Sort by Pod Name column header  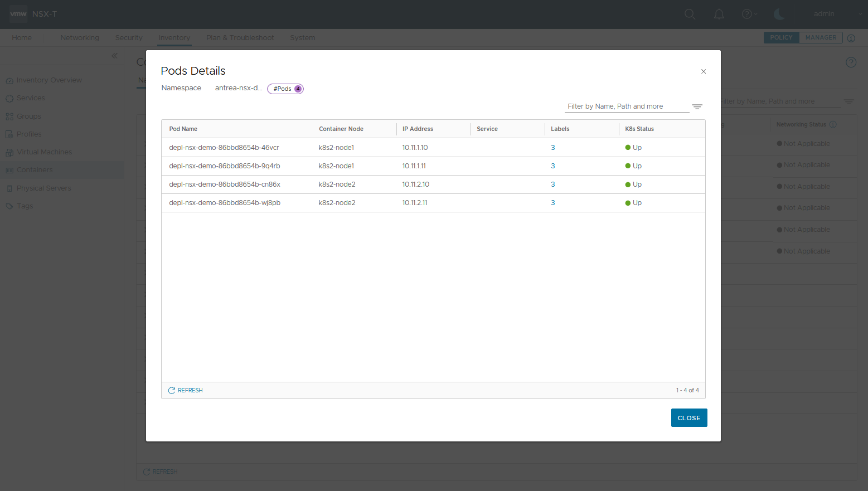pos(183,129)
